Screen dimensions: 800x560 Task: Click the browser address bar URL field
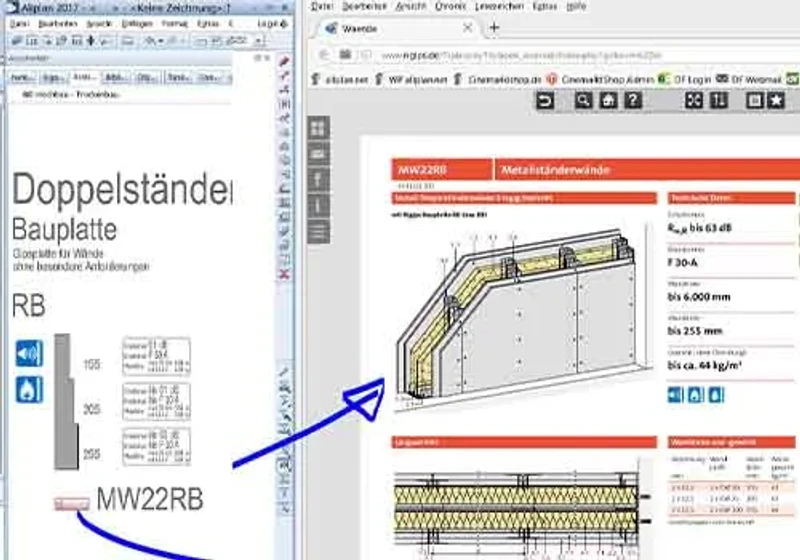click(x=520, y=55)
